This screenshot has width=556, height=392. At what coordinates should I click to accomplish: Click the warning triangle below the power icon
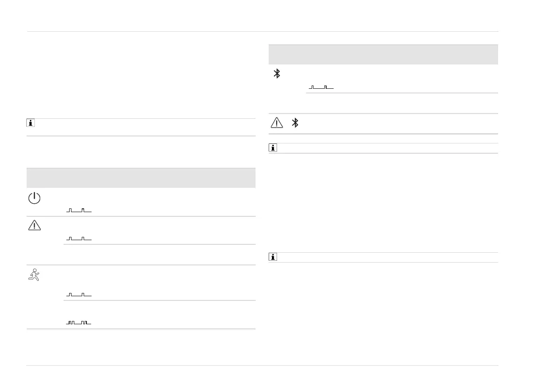(35, 226)
